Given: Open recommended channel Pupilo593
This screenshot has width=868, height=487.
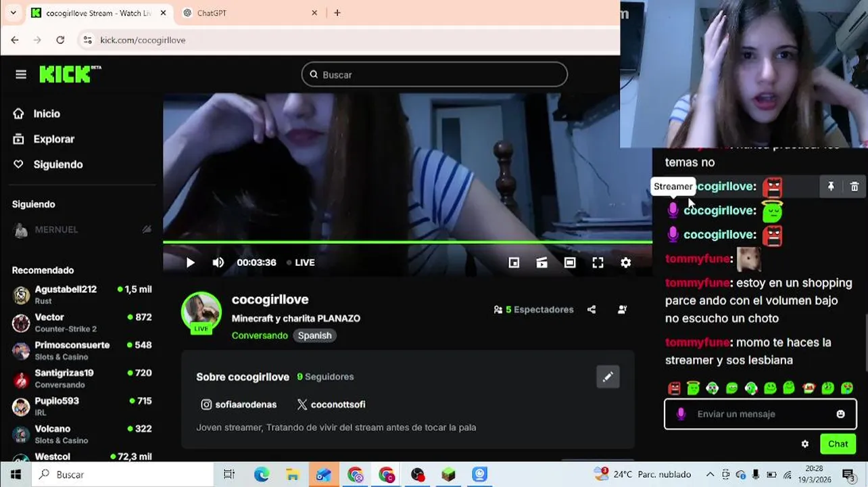Looking at the screenshot, I should pyautogui.click(x=81, y=406).
